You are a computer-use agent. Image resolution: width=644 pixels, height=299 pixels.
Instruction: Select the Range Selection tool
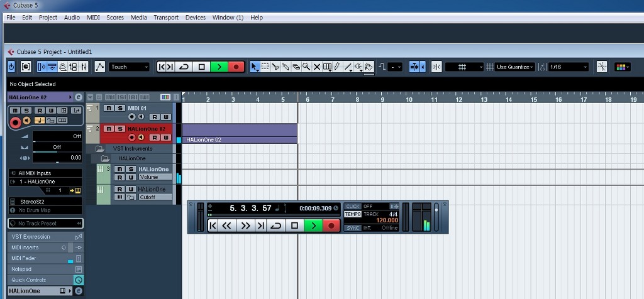click(x=265, y=67)
